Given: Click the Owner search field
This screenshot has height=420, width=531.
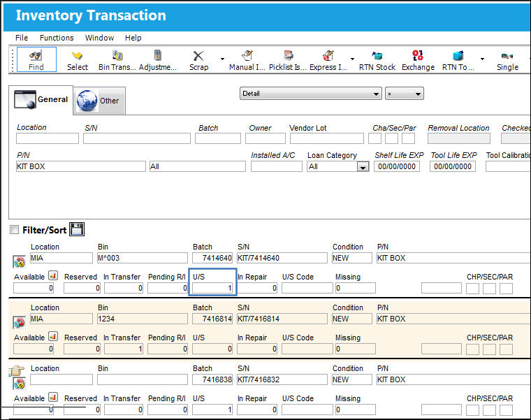Looking at the screenshot, I should pos(265,138).
